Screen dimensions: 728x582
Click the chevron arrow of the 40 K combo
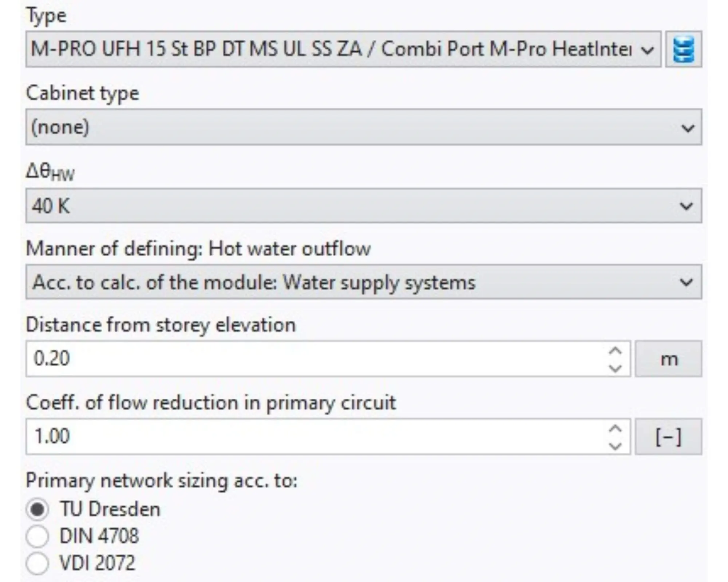(686, 206)
